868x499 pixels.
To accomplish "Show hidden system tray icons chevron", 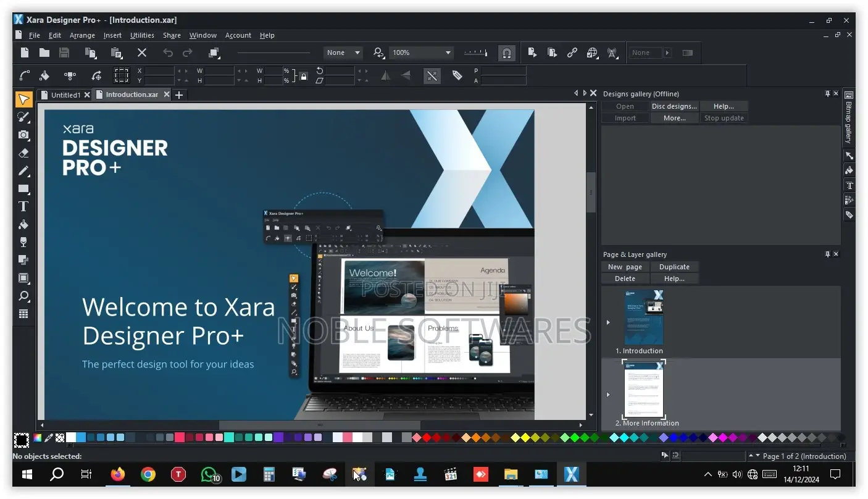I will click(707, 475).
